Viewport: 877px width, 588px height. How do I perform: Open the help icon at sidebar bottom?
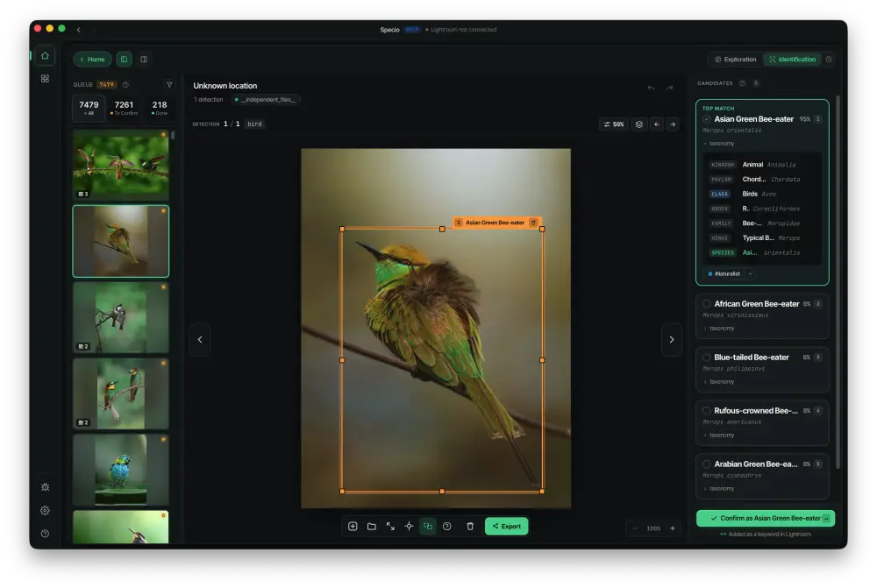(46, 534)
